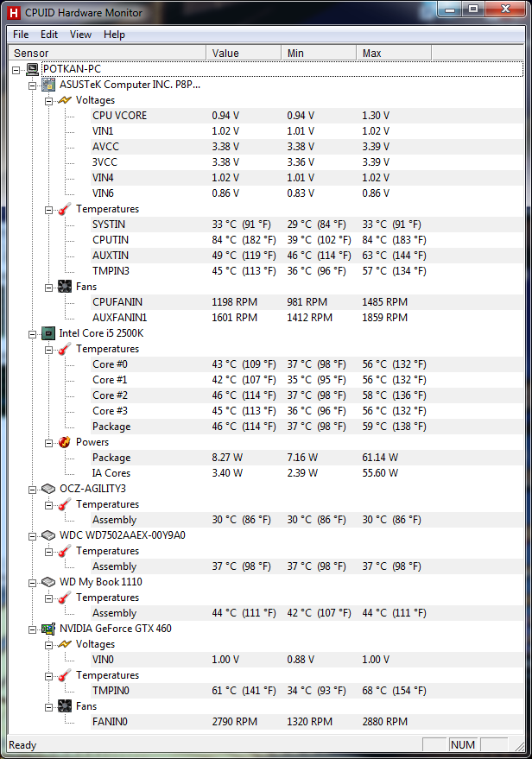The height and width of the screenshot is (759, 532).
Task: Click the window resize grip corner
Action: tap(519, 746)
